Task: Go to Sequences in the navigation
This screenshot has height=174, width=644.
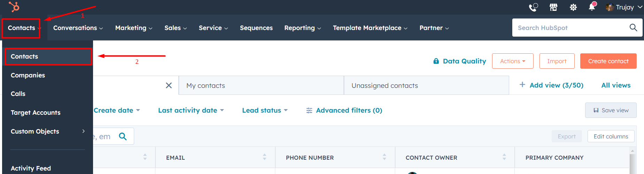Action: (256, 28)
